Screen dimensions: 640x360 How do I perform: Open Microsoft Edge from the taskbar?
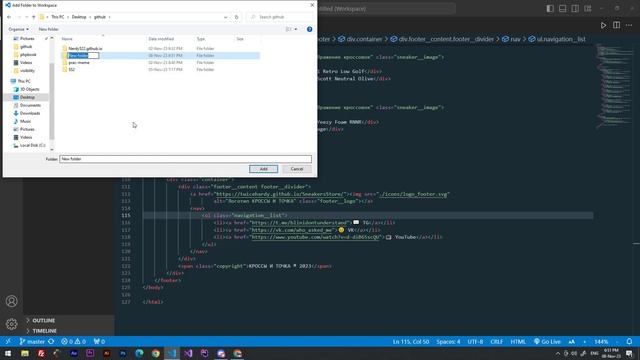[x=139, y=353]
